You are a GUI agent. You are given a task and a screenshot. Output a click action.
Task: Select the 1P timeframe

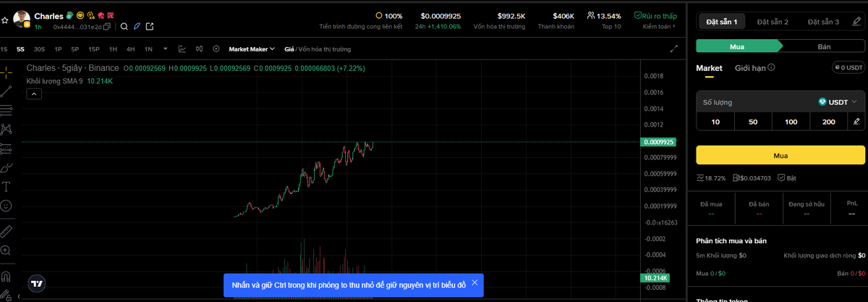point(58,49)
